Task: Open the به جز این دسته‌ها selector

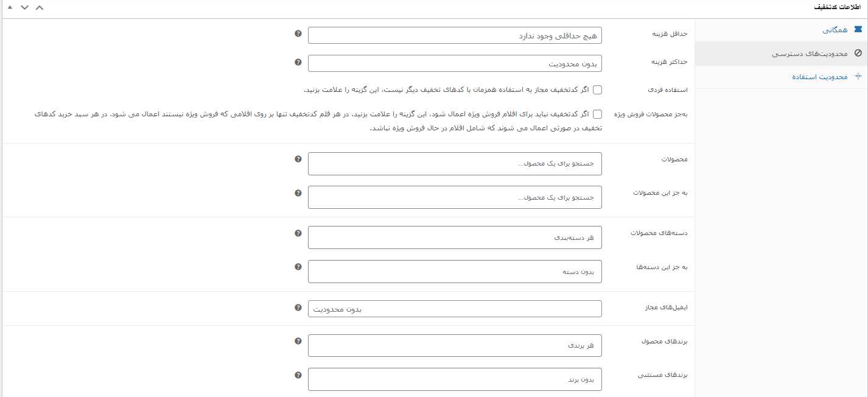Action: 455,272
